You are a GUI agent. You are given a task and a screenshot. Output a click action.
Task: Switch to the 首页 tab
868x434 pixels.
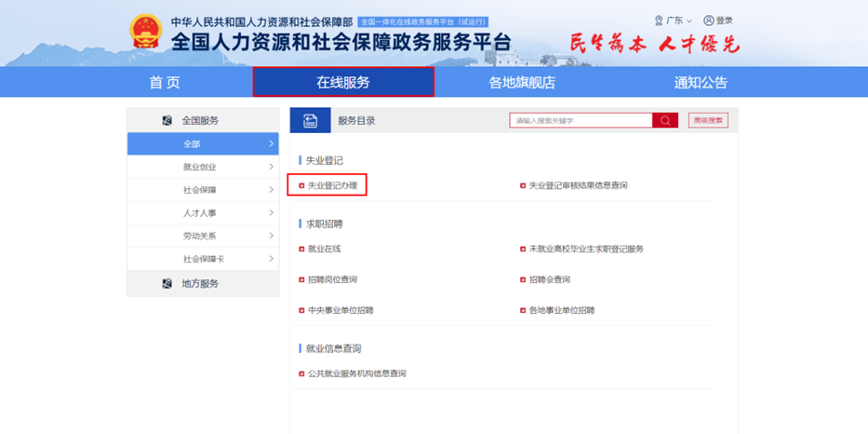point(165,83)
